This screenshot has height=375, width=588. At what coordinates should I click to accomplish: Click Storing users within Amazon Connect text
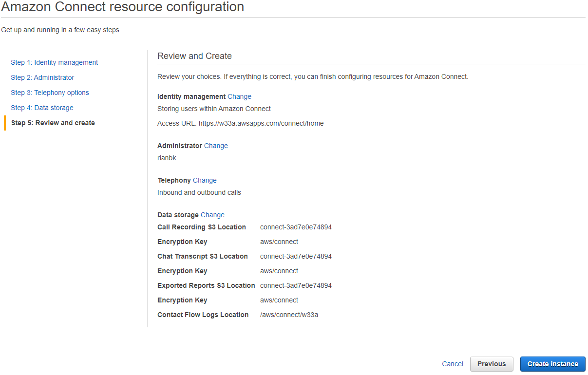click(x=214, y=109)
